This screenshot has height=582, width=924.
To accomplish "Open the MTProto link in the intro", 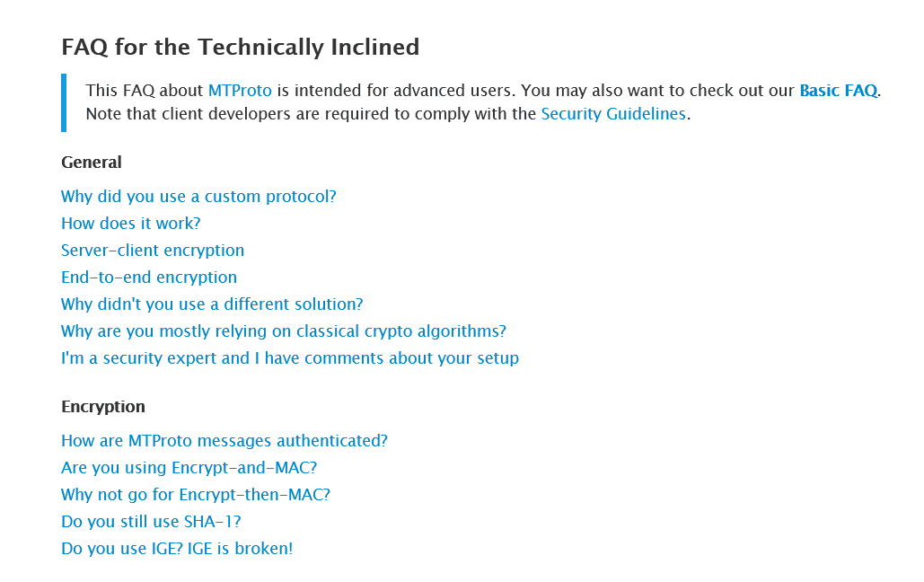I will (239, 91).
